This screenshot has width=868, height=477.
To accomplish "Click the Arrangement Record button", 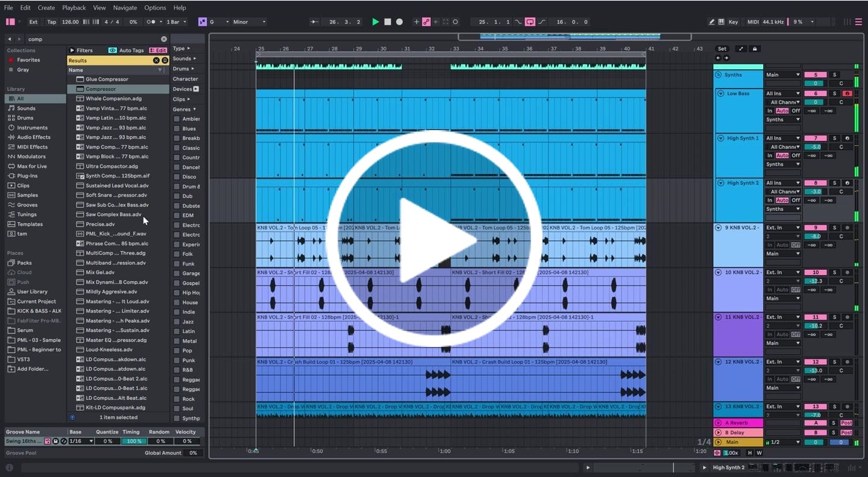I will click(x=399, y=22).
